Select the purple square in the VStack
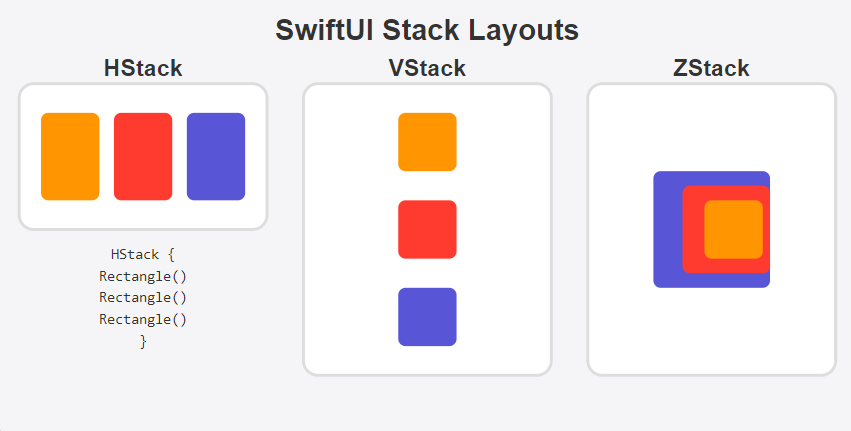Image resolution: width=851 pixels, height=431 pixels. pos(427,317)
